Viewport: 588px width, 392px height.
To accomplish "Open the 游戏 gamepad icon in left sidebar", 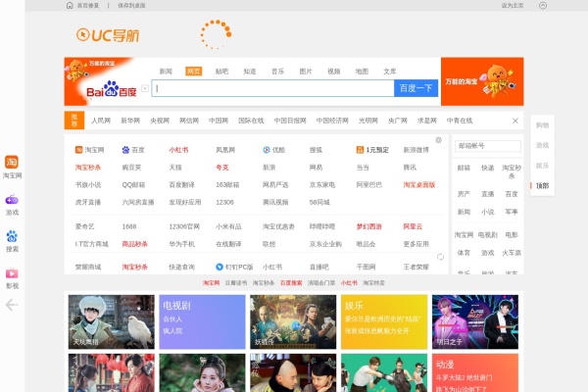I will [x=12, y=200].
